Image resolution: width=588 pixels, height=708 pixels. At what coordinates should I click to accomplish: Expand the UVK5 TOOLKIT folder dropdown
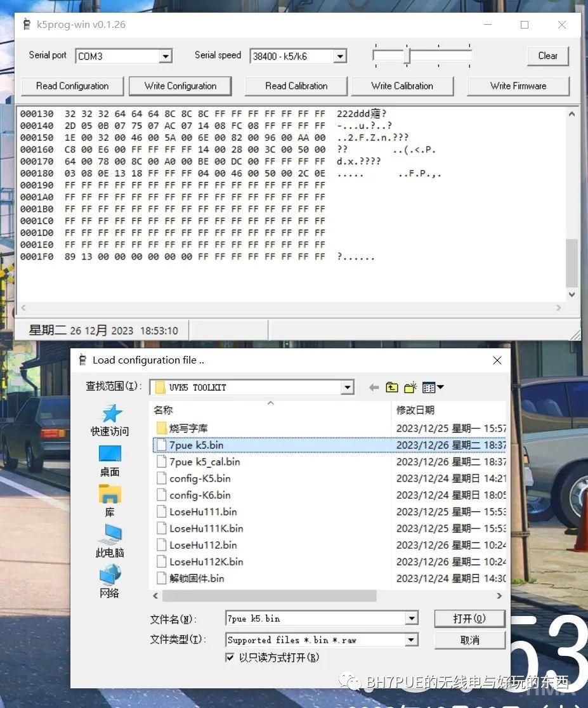(x=347, y=387)
